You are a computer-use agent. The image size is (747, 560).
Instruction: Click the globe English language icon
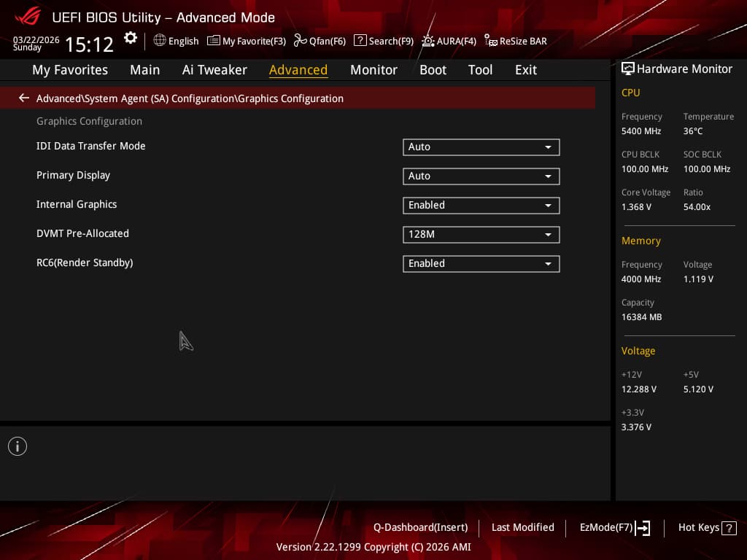[x=160, y=41]
